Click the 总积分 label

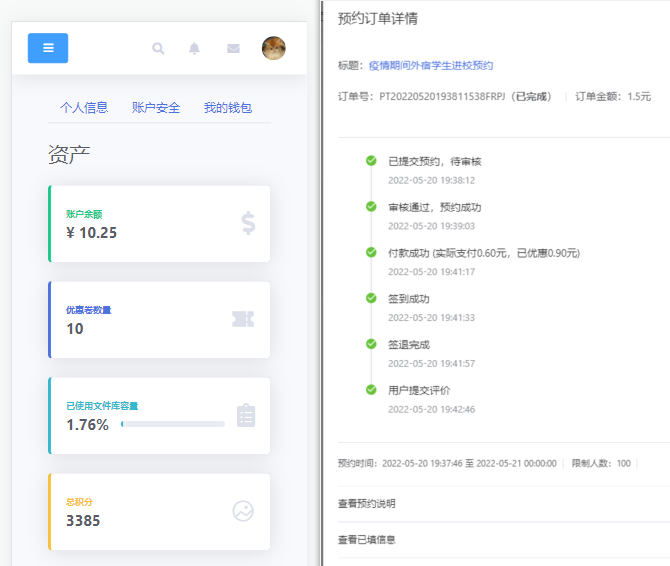click(x=79, y=501)
